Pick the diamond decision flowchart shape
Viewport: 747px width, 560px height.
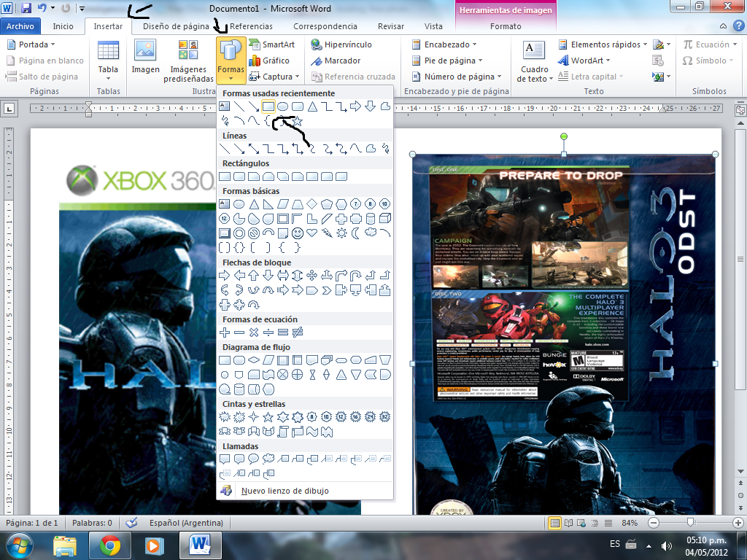(254, 360)
